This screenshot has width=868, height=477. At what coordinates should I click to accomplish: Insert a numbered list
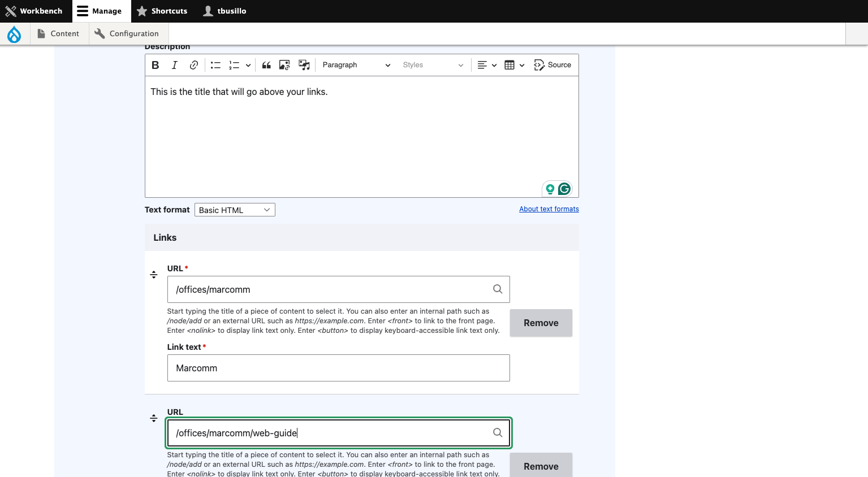pos(234,65)
